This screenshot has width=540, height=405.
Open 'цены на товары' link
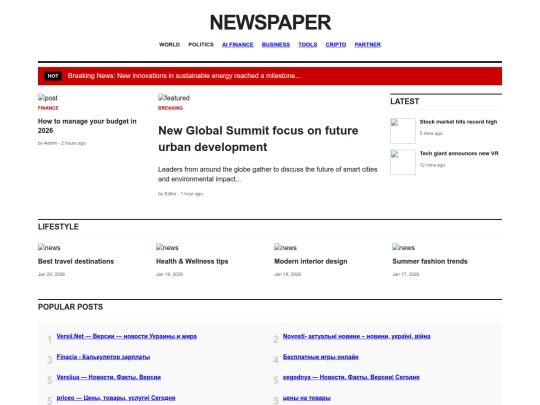click(x=307, y=398)
